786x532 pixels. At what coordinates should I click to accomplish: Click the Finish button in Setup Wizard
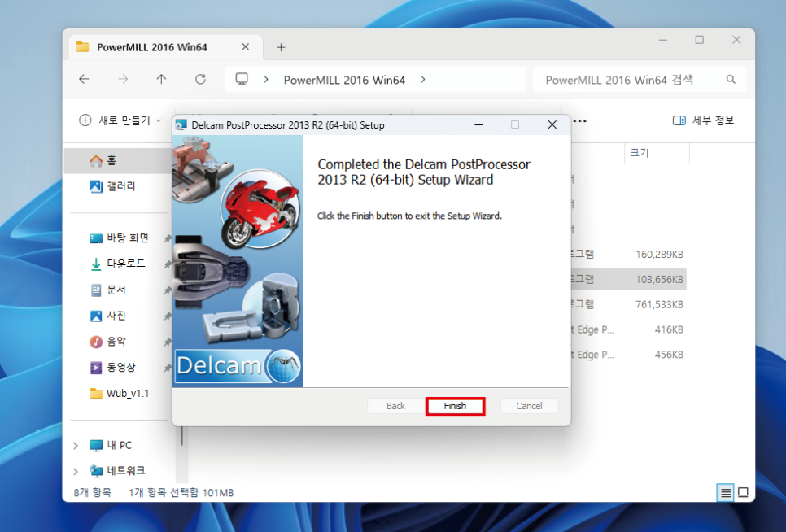tap(455, 406)
